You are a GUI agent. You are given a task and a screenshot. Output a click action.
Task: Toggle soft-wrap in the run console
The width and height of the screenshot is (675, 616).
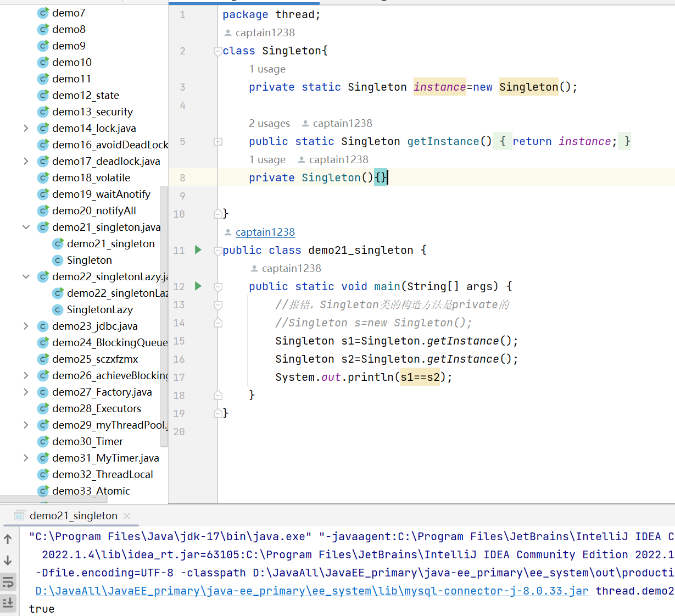click(8, 582)
